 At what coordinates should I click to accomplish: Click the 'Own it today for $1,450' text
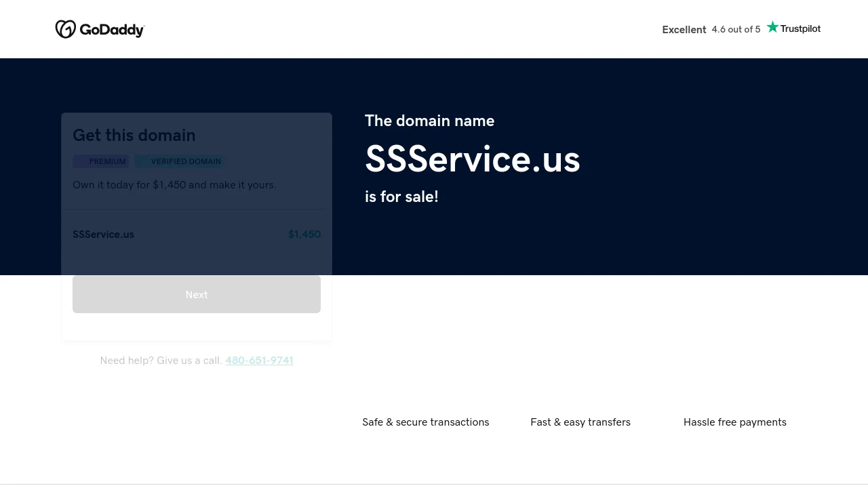[174, 185]
